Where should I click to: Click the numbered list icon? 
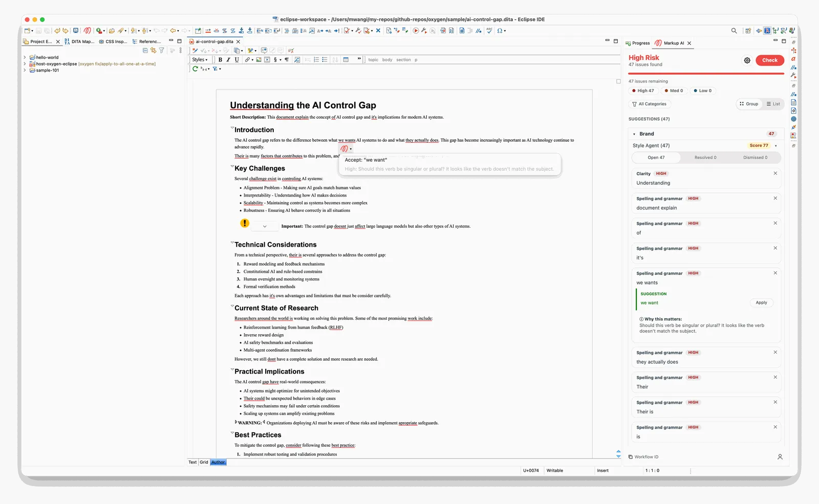[x=316, y=60]
